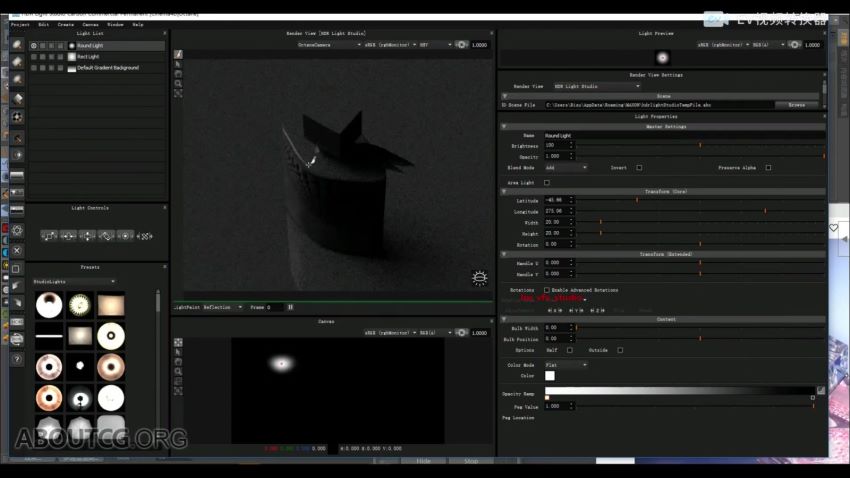The width and height of the screenshot is (850, 478).
Task: Toggle first checkbox of Default Gradient Background row
Action: [34, 68]
